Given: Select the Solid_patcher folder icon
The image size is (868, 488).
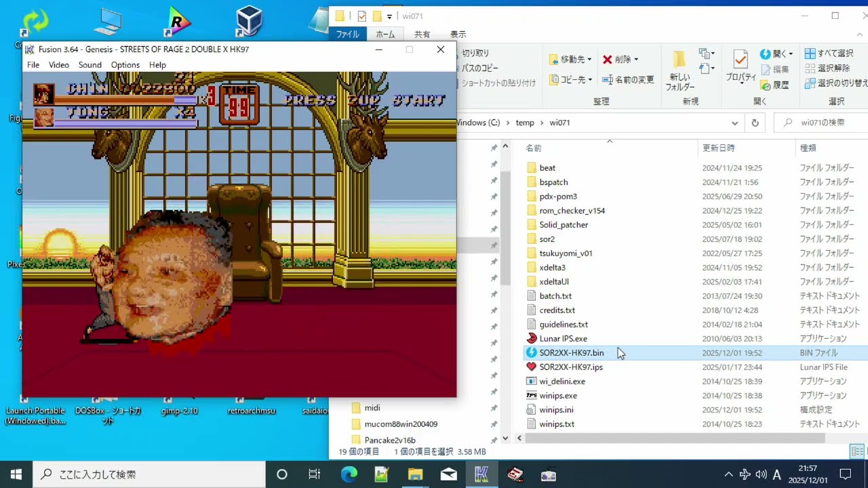Looking at the screenshot, I should tap(532, 225).
